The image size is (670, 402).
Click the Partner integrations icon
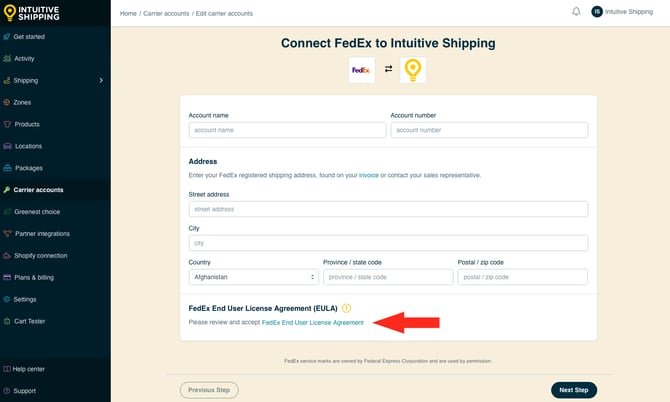click(x=7, y=234)
